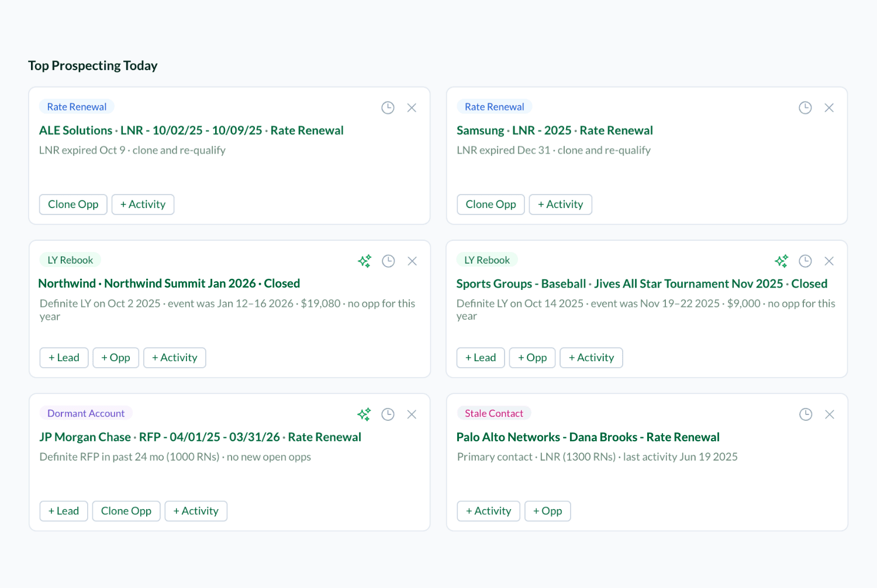Click the Stale Contact tag

(494, 413)
